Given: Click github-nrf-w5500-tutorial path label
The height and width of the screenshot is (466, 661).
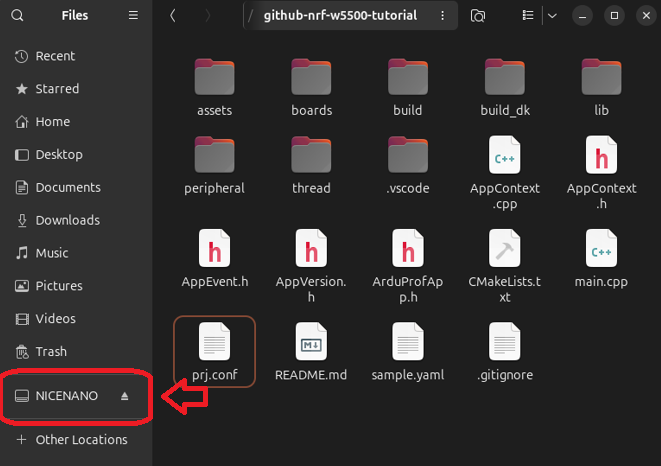Looking at the screenshot, I should [340, 16].
